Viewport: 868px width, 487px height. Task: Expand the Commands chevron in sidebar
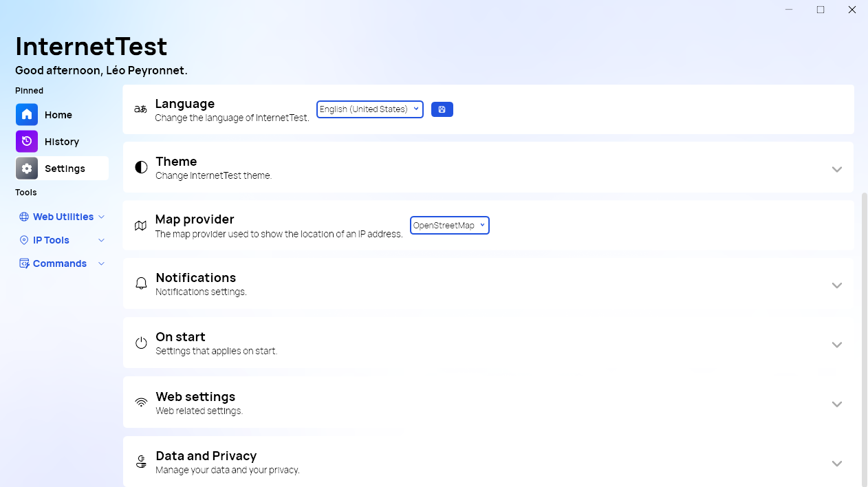coord(102,263)
